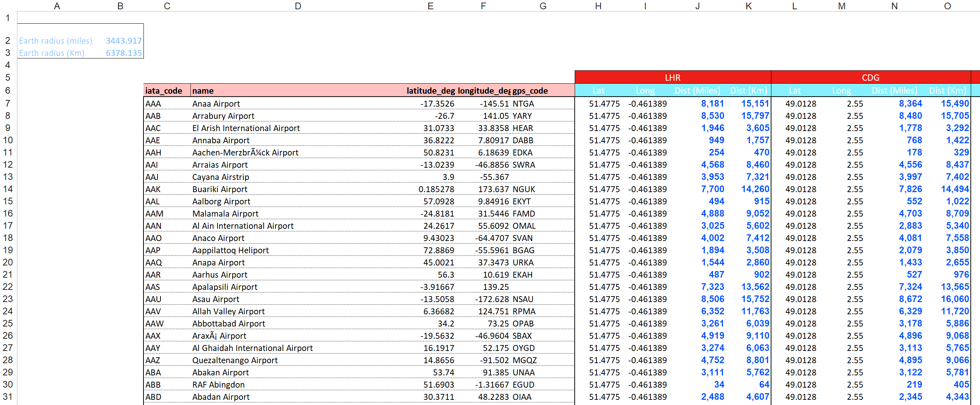Select column D header
Screen dimensions: 980x405
[x=298, y=6]
